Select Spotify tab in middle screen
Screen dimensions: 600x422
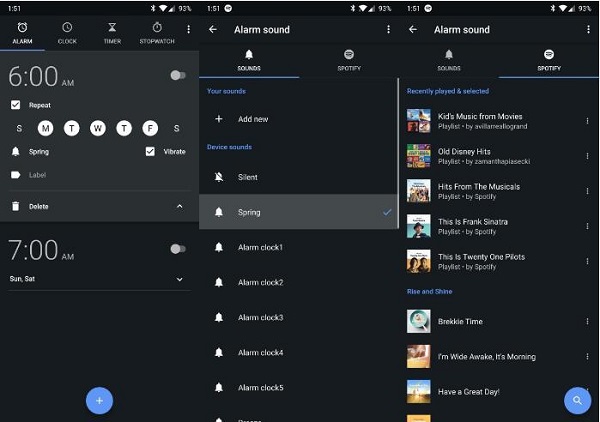coord(349,60)
